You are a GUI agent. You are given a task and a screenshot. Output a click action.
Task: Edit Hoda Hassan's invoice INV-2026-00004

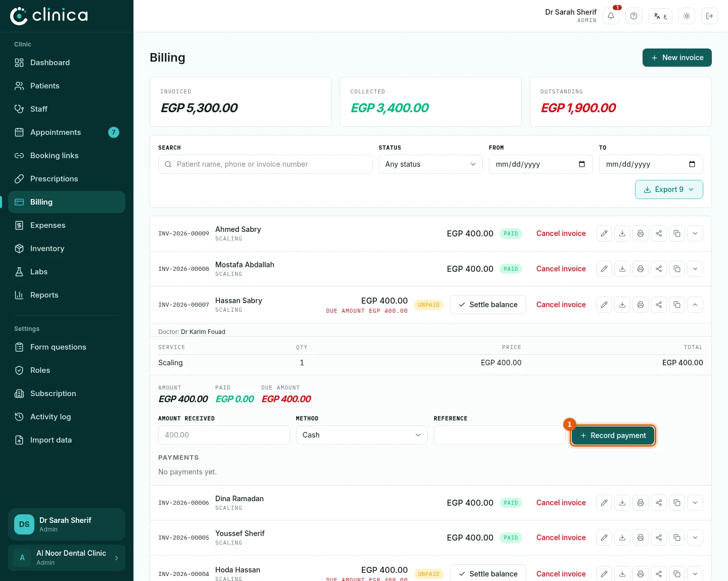604,574
